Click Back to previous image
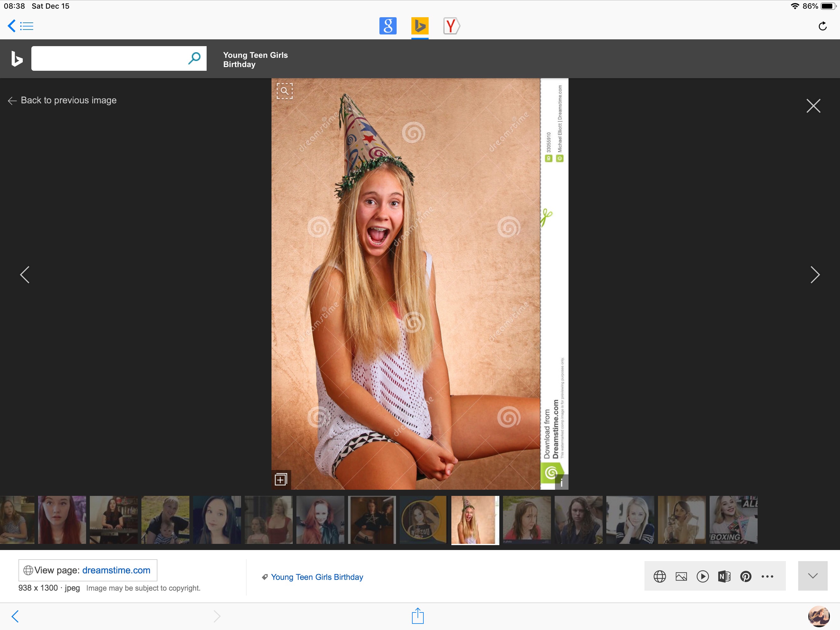The width and height of the screenshot is (840, 630). pyautogui.click(x=62, y=100)
